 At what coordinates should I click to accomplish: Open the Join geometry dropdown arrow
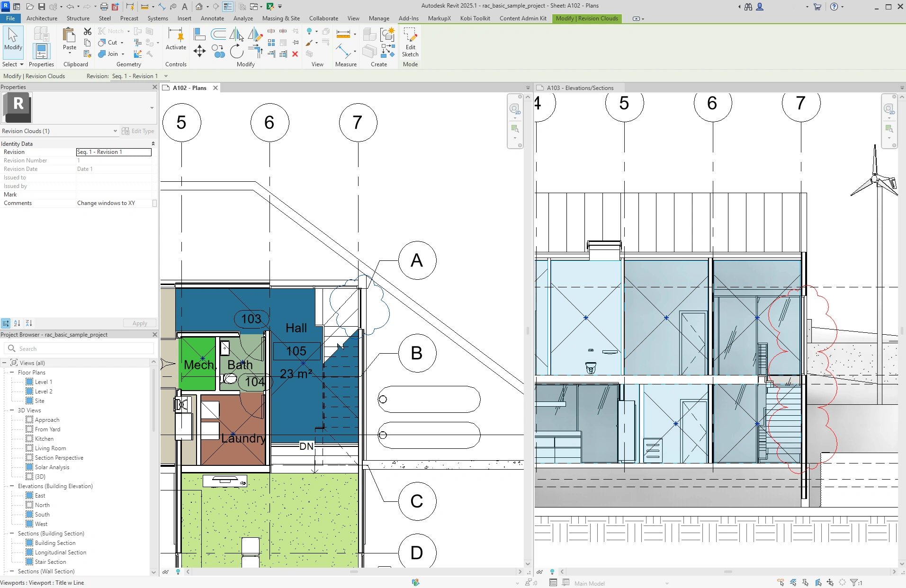(x=123, y=54)
